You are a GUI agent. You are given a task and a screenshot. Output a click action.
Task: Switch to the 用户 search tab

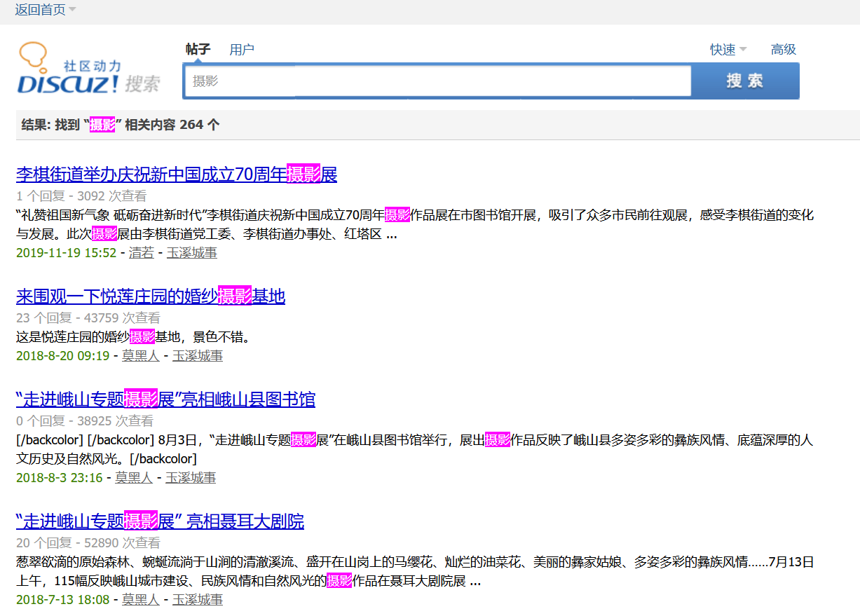(242, 49)
